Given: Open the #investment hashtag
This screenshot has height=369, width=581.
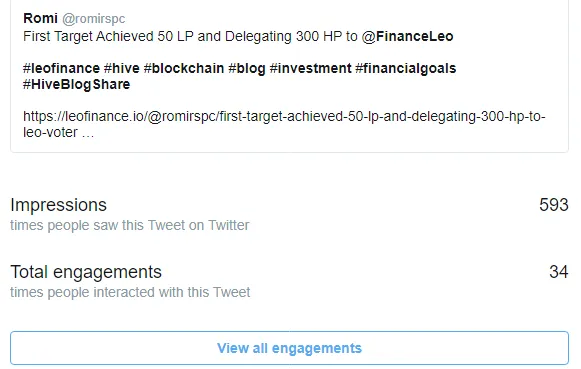Looking at the screenshot, I should [311, 68].
